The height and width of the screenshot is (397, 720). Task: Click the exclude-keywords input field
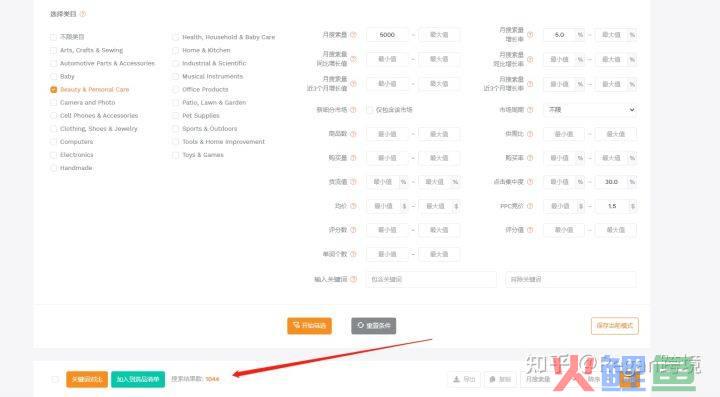(x=571, y=279)
